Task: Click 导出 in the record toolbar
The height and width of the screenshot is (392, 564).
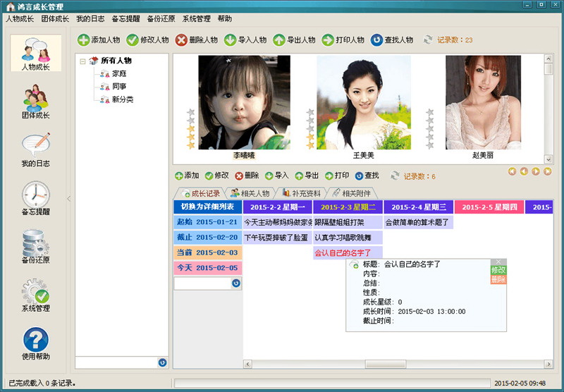Action: pyautogui.click(x=307, y=176)
